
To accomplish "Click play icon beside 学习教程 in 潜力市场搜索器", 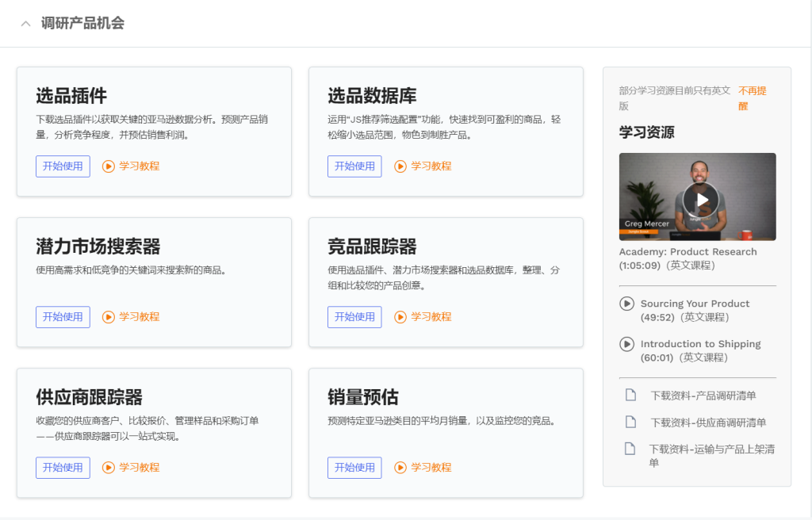I will (108, 317).
